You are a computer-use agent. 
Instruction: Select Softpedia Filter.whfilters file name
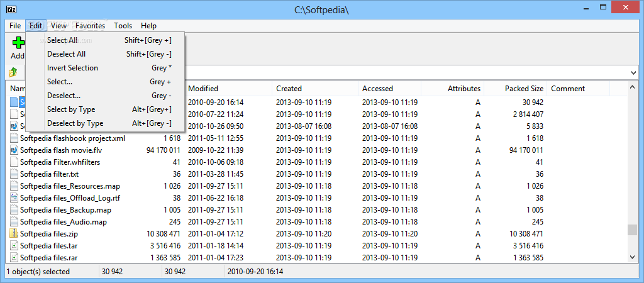coord(60,162)
